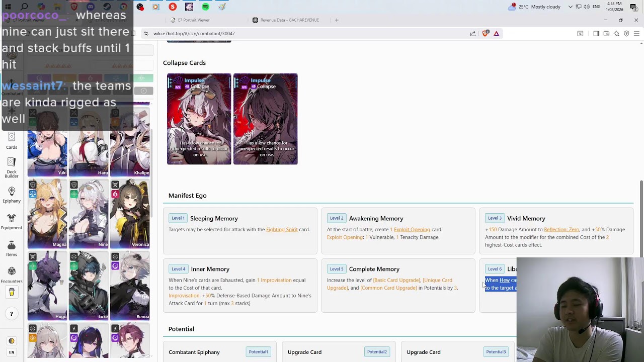Image resolution: width=644 pixels, height=362 pixels.
Task: Open the Encounters section
Action: (12, 275)
